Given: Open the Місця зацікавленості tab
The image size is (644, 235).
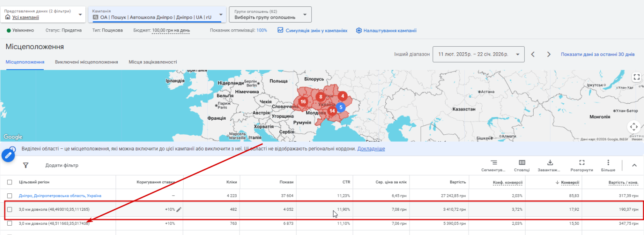Looking at the screenshot, I should pos(153,62).
